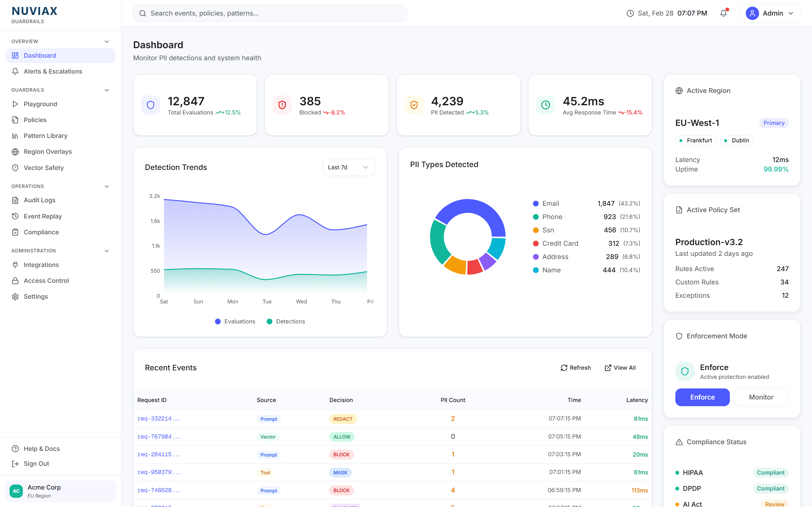Image resolution: width=812 pixels, height=507 pixels.
Task: Select the Enforce mode toggle button
Action: pyautogui.click(x=702, y=397)
